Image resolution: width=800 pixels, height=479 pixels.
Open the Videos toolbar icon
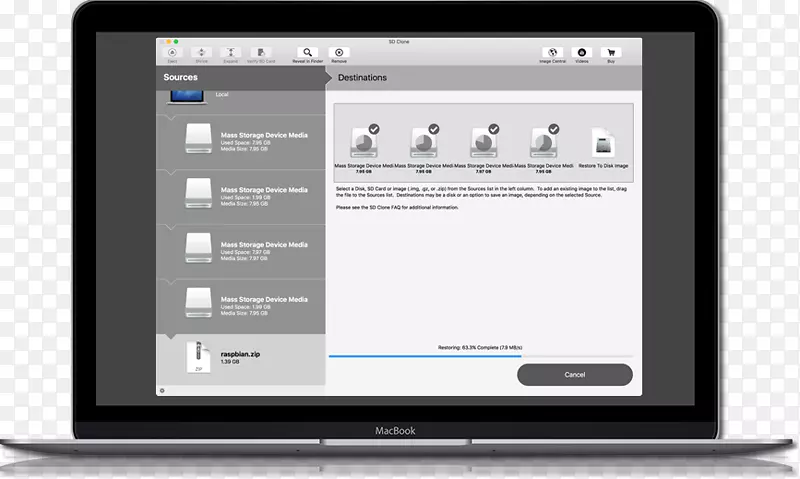point(582,52)
